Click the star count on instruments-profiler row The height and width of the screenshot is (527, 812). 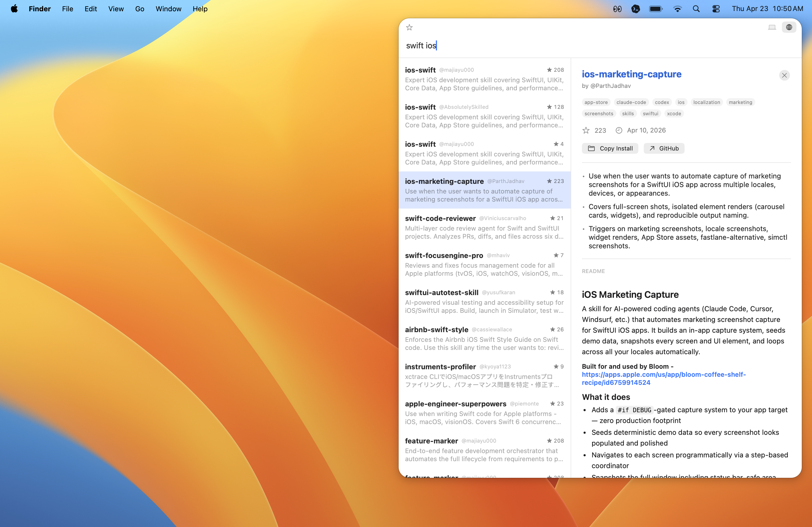pyautogui.click(x=559, y=367)
